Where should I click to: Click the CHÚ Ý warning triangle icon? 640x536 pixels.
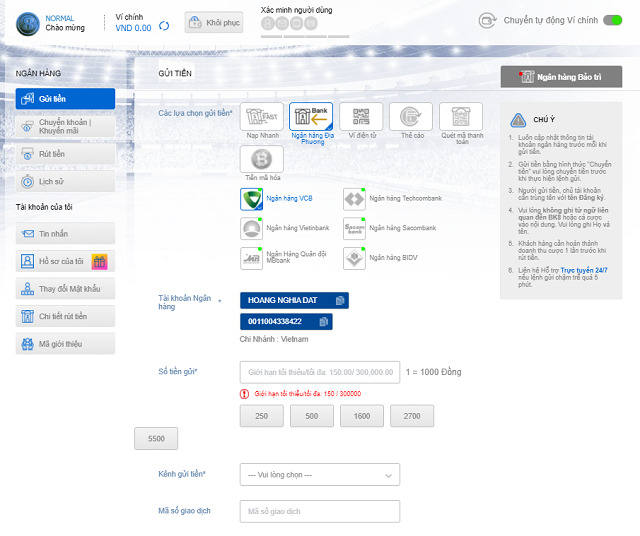click(518, 120)
